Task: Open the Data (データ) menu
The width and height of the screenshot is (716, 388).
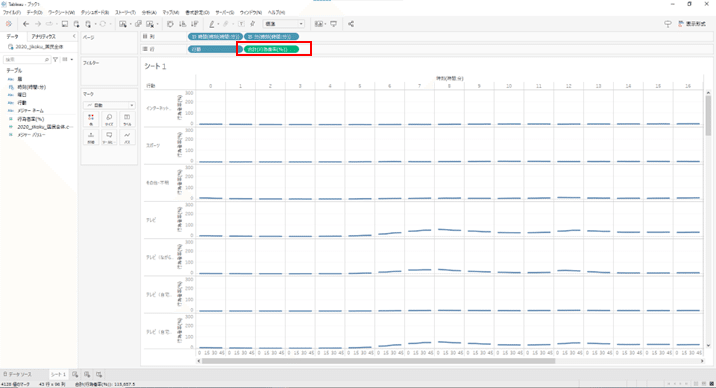Action: 34,12
